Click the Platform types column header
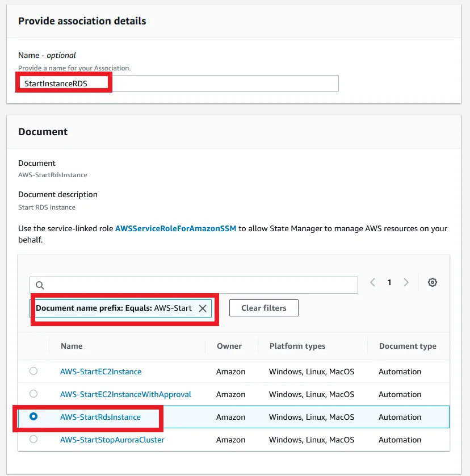470x476 pixels. click(297, 346)
